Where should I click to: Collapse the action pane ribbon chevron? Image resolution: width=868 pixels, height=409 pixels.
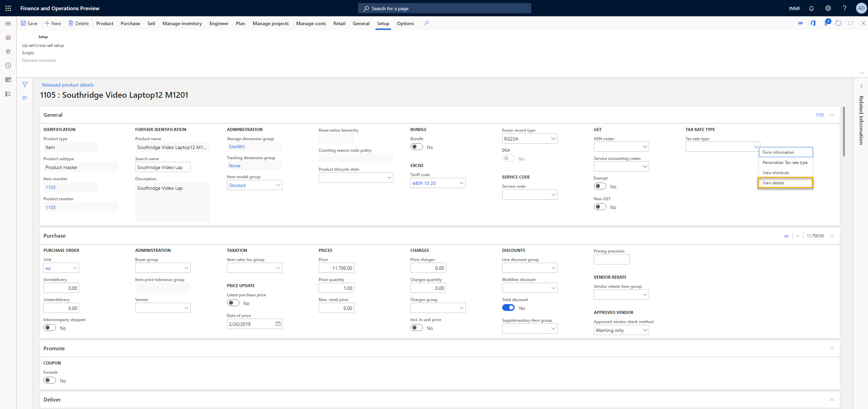pyautogui.click(x=862, y=73)
